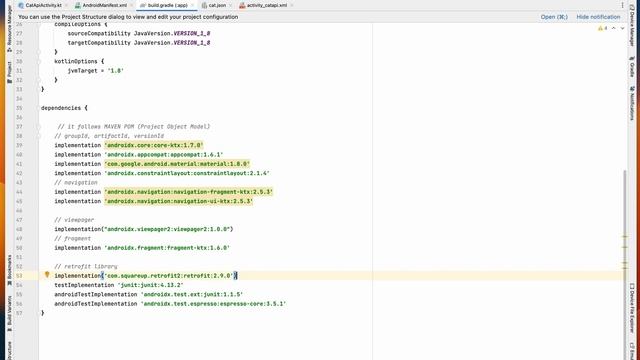Click the Hide notification link
Image resolution: width=640 pixels, height=360 pixels.
pyautogui.click(x=598, y=17)
